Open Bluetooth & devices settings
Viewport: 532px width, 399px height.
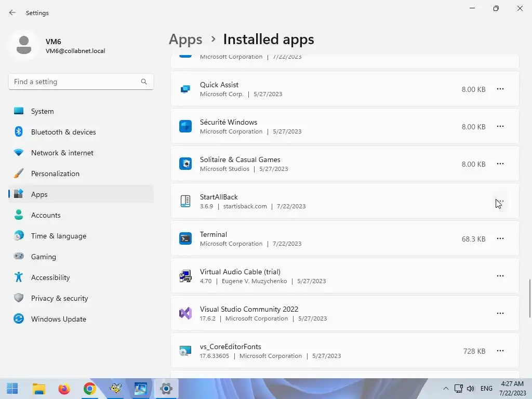[x=81, y=132]
